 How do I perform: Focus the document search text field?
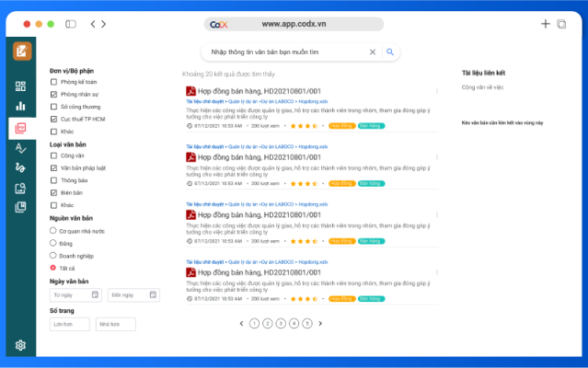tap(285, 52)
